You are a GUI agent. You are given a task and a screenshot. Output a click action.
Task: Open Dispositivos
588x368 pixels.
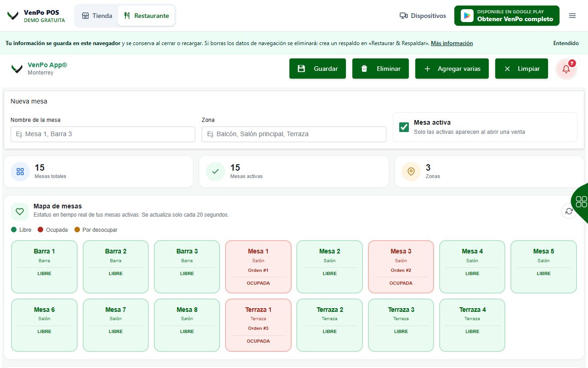[x=423, y=16]
